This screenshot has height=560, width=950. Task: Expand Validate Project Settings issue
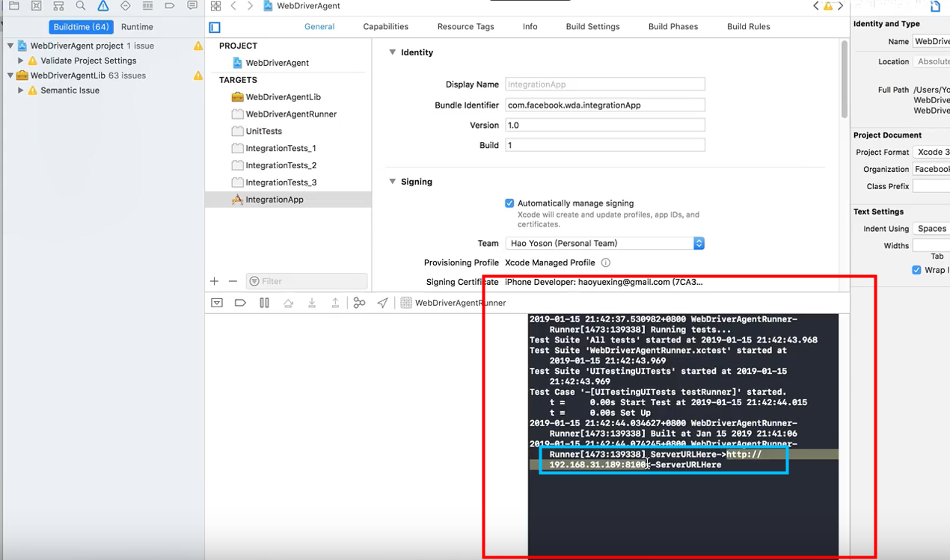(21, 61)
